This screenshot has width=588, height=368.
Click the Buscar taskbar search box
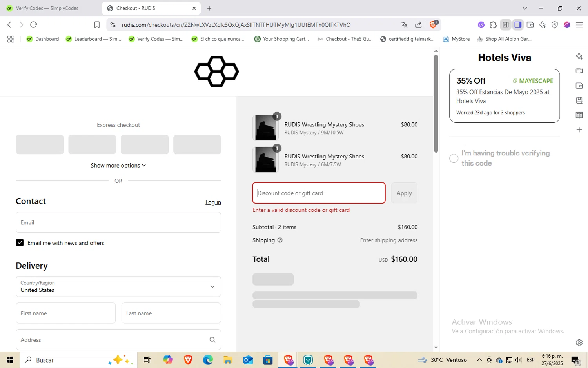click(79, 360)
